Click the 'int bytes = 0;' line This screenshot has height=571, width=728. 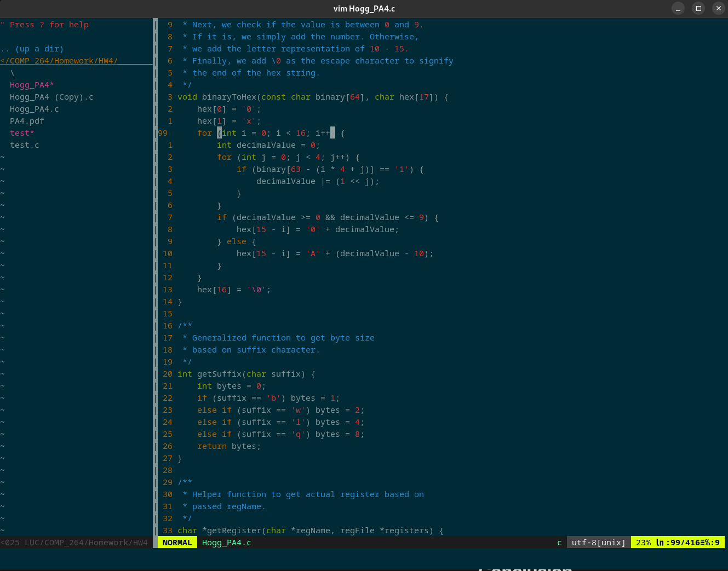pos(231,386)
